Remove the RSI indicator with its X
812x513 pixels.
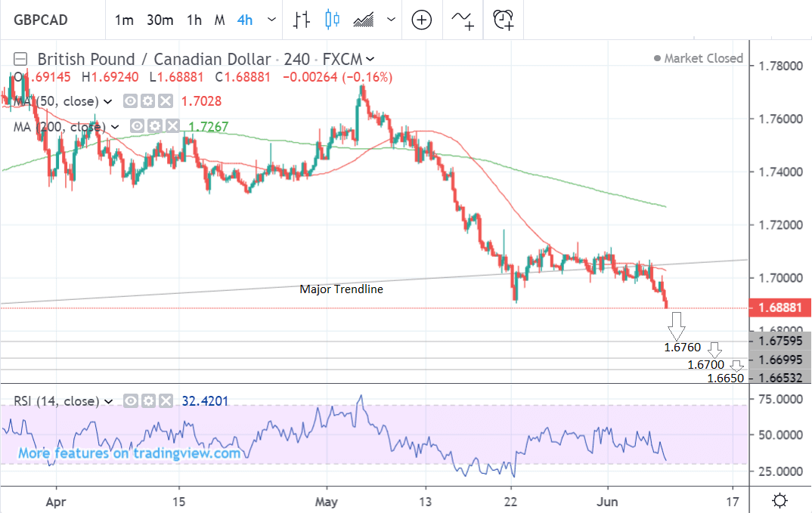click(165, 401)
